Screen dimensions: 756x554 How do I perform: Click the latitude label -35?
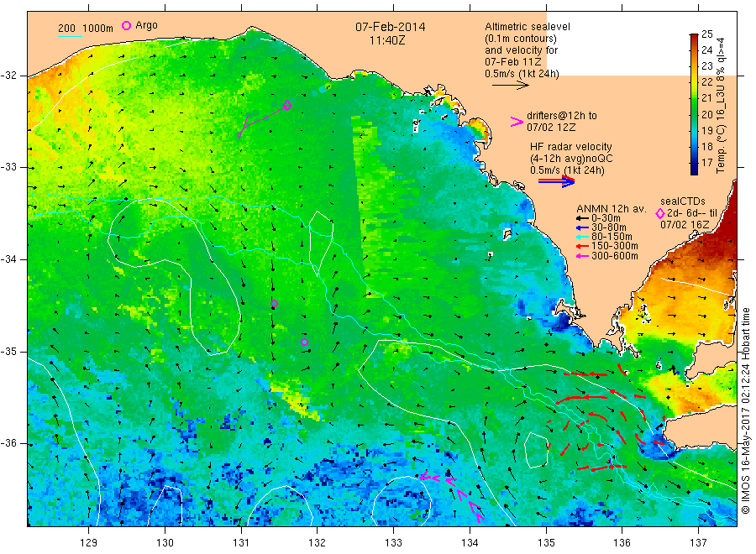(8, 352)
